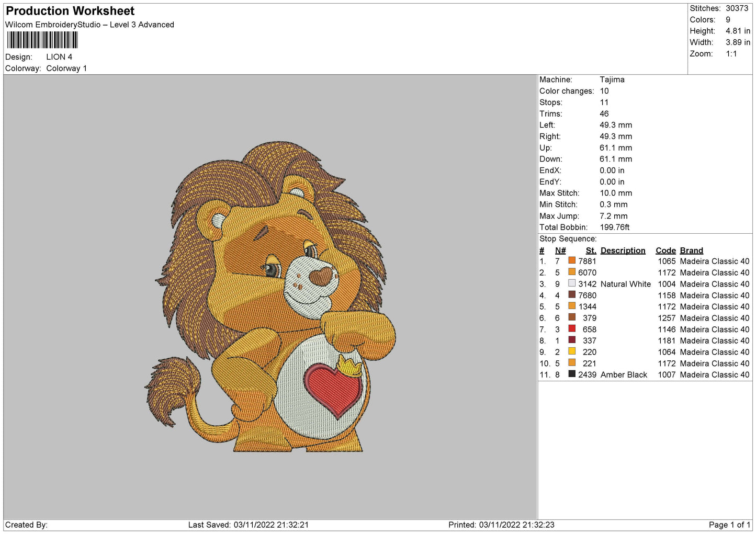The width and height of the screenshot is (756, 534).
Task: Click thread code '1257' in stop 6
Action: coord(667,318)
